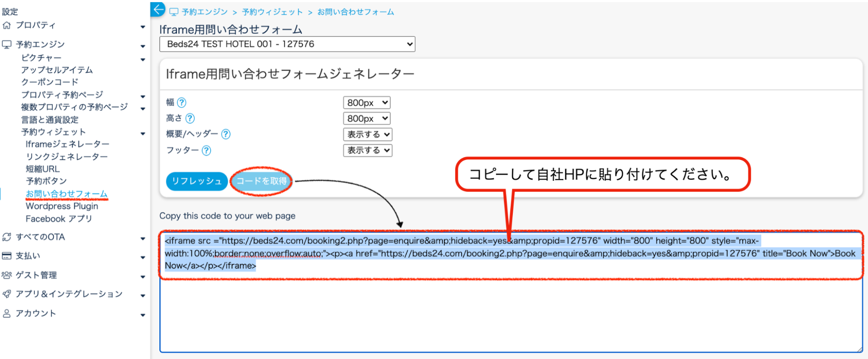
Task: Expand the アプリ＆インテグレーション menu arrow
Action: point(142,296)
